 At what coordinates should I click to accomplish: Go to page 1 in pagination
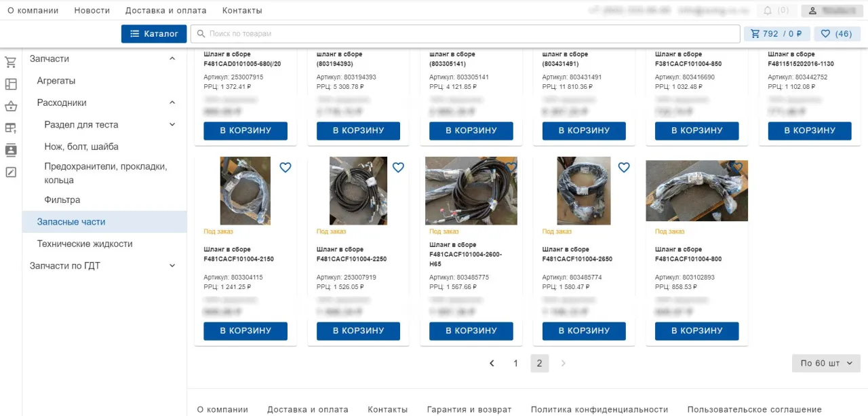tap(515, 363)
